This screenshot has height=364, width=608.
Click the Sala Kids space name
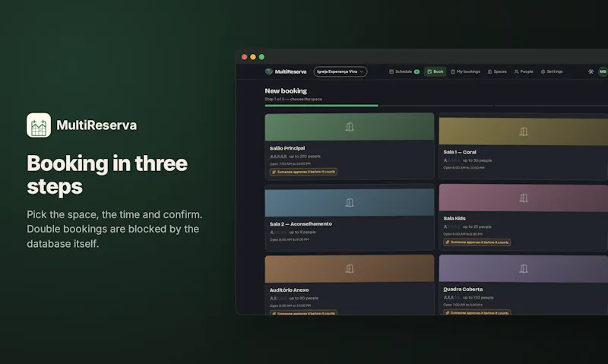pyautogui.click(x=454, y=218)
